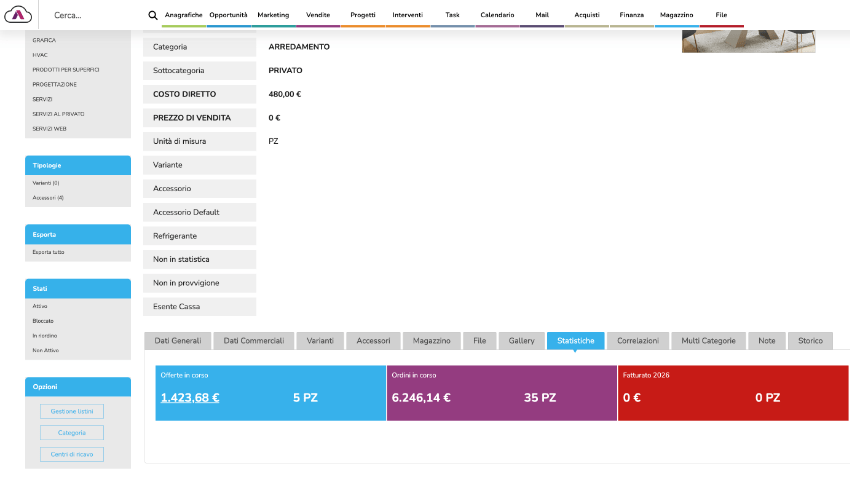Open the Correlazioni tab
850x481 pixels.
pos(637,341)
